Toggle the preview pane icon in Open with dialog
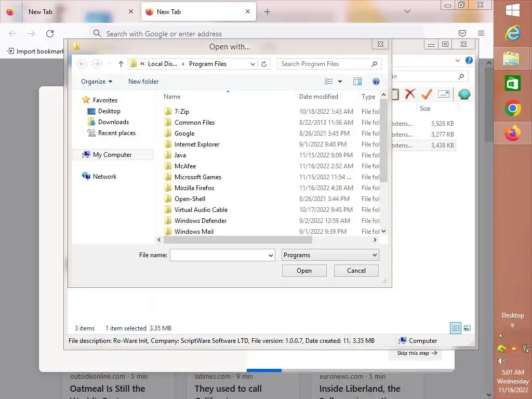 [357, 82]
